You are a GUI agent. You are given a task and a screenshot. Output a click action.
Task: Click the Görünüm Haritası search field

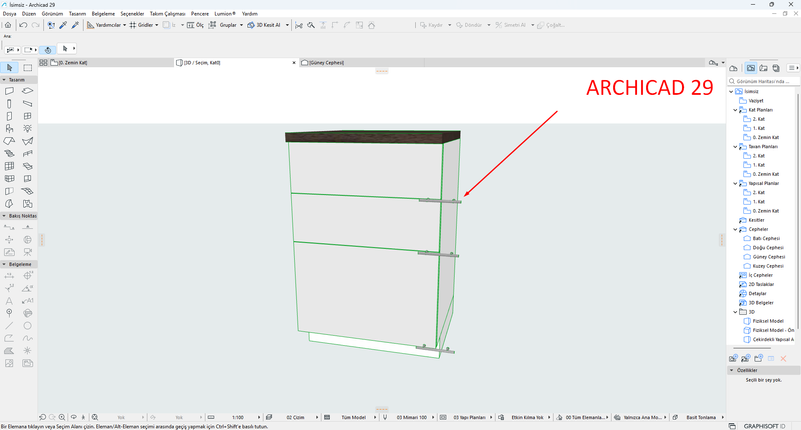tap(763, 81)
